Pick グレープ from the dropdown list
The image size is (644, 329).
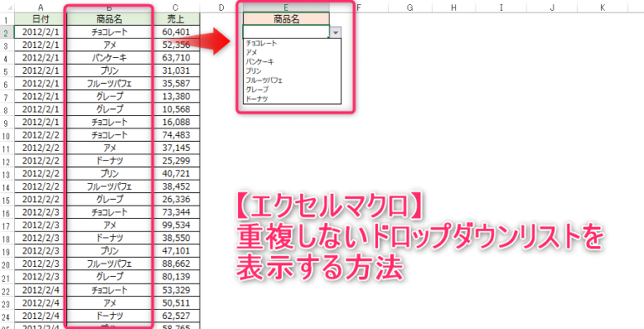257,89
